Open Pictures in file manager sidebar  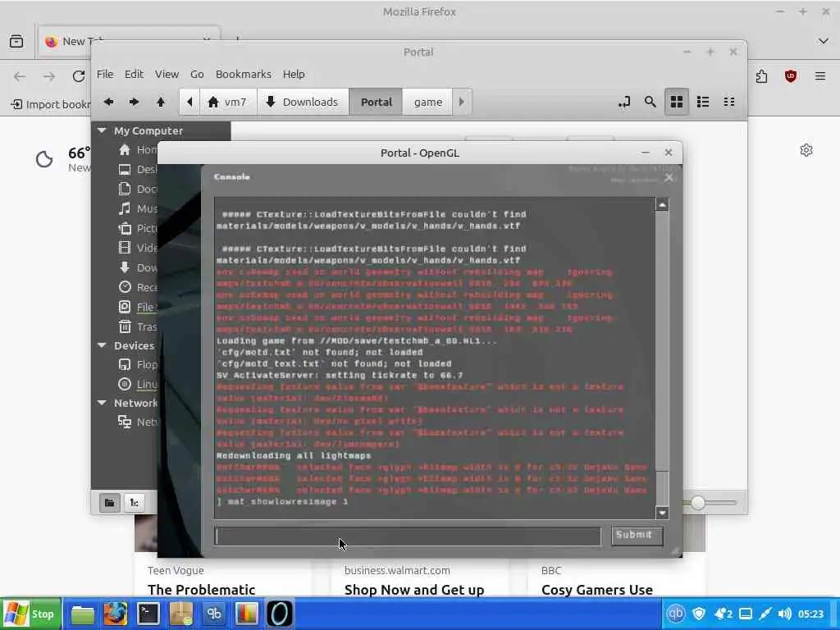tap(137, 228)
